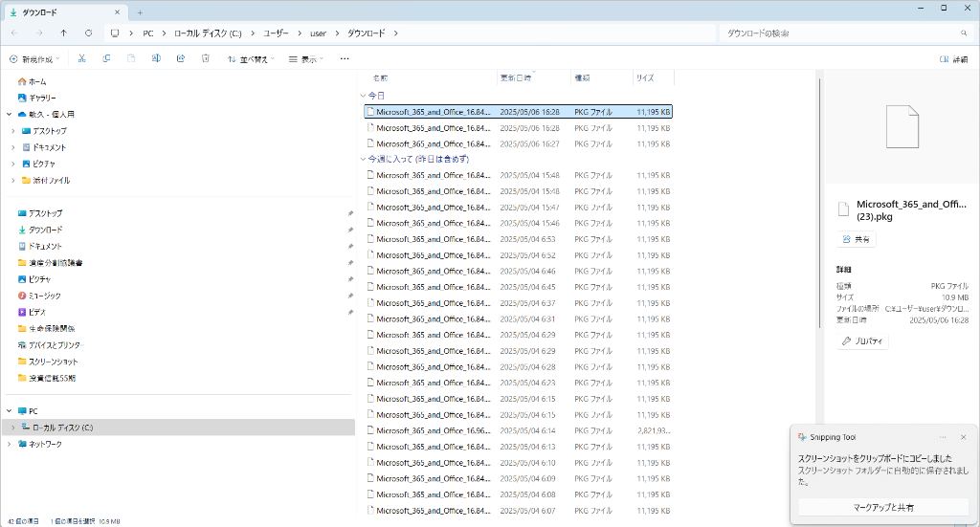Screen dimensions: 980x527
Task: Close the ダウンロード tab
Action: 117,12
